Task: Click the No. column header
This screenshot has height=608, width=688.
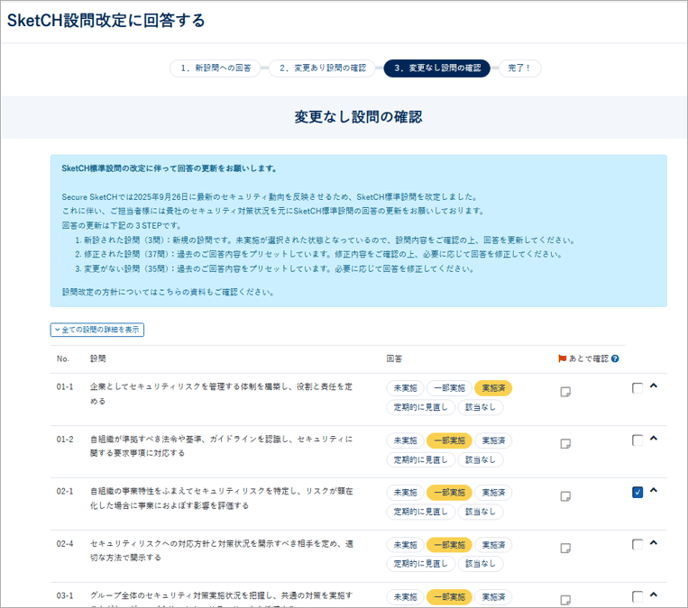Action: (x=63, y=359)
